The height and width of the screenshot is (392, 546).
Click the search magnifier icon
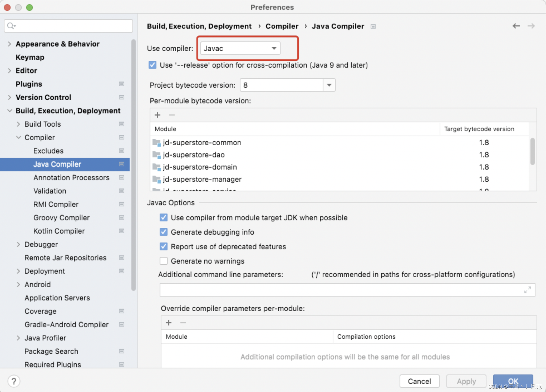(x=11, y=26)
